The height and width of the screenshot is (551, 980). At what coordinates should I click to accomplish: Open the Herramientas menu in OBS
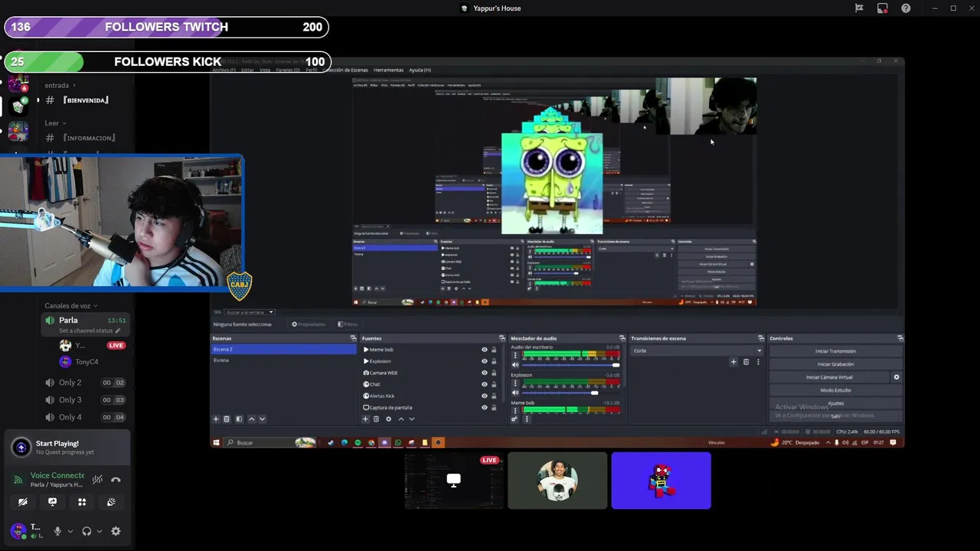coord(388,70)
